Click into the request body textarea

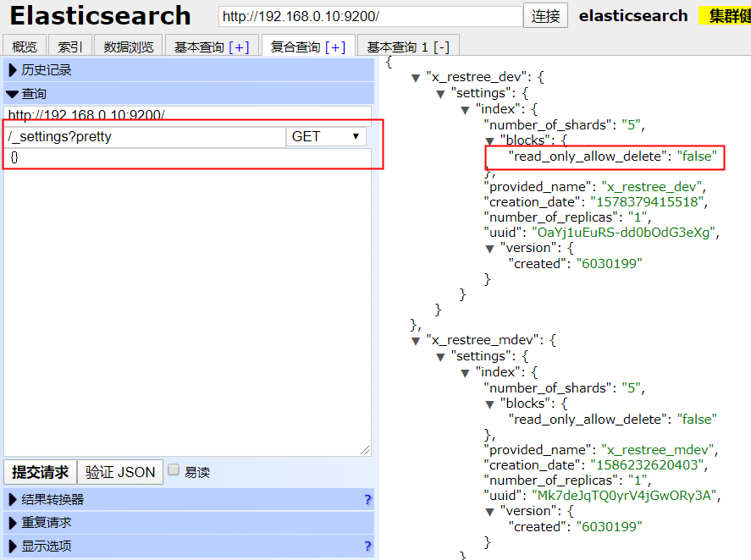click(187, 301)
